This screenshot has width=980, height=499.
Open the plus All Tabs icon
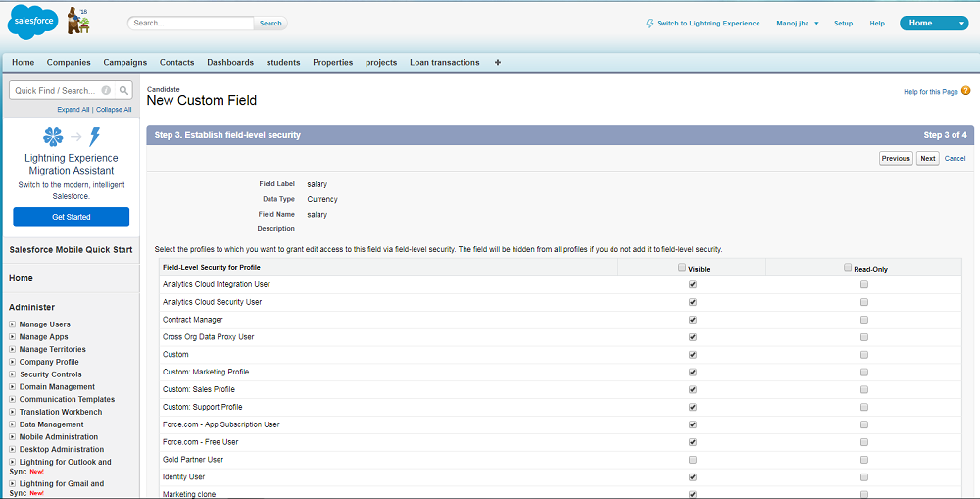(498, 62)
